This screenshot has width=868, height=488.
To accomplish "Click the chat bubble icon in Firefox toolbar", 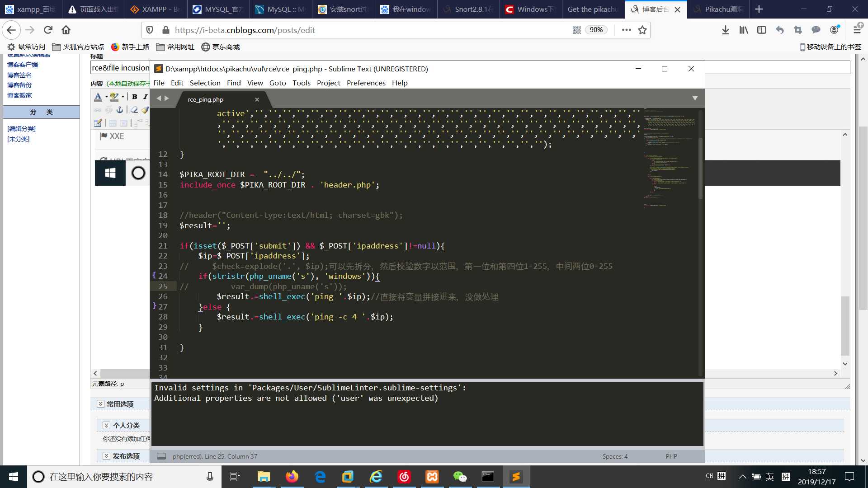I will click(816, 30).
